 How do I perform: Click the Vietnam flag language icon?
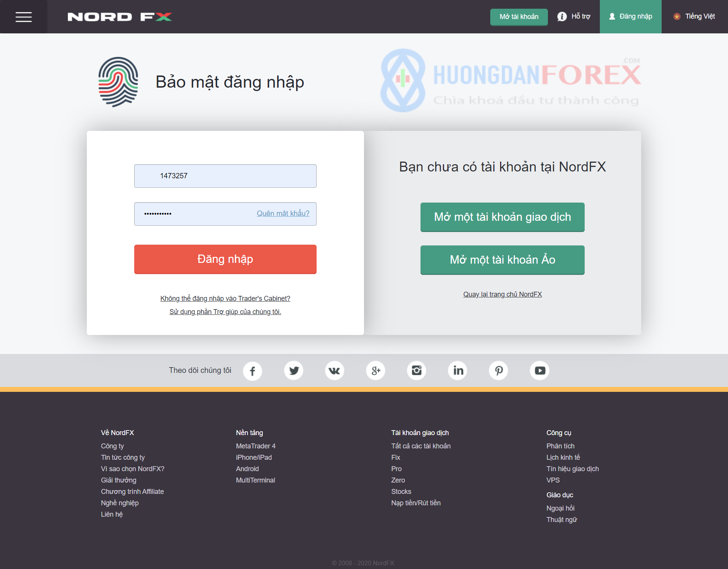tap(677, 17)
